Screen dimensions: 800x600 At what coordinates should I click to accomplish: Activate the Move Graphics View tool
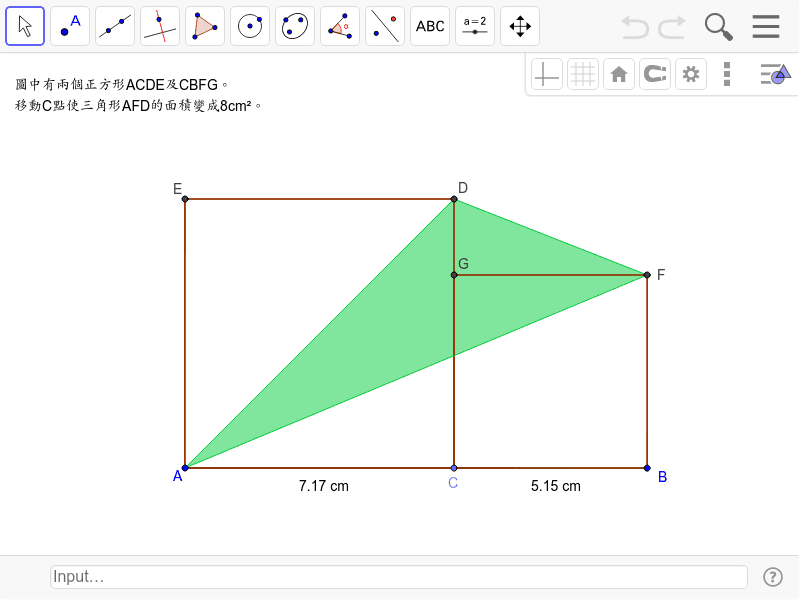[x=519, y=25]
